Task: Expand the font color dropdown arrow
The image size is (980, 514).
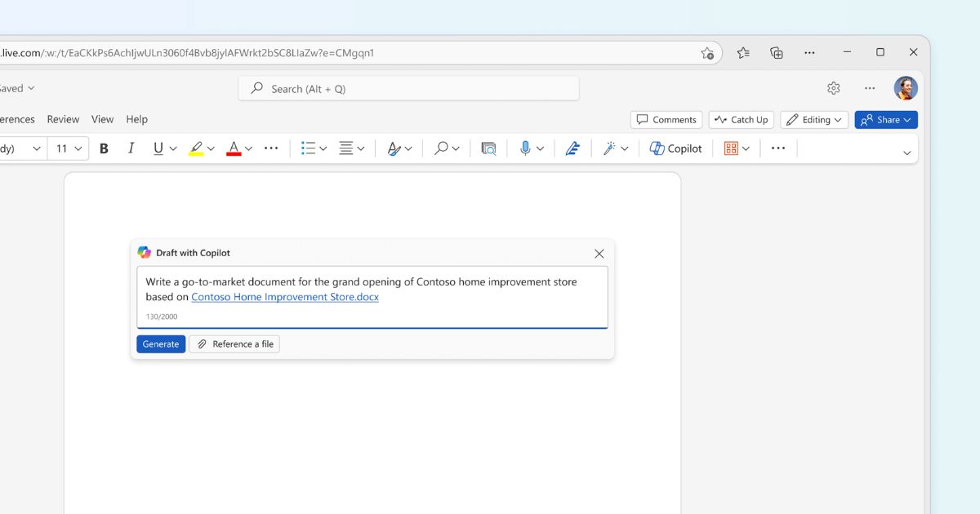Action: click(x=248, y=148)
